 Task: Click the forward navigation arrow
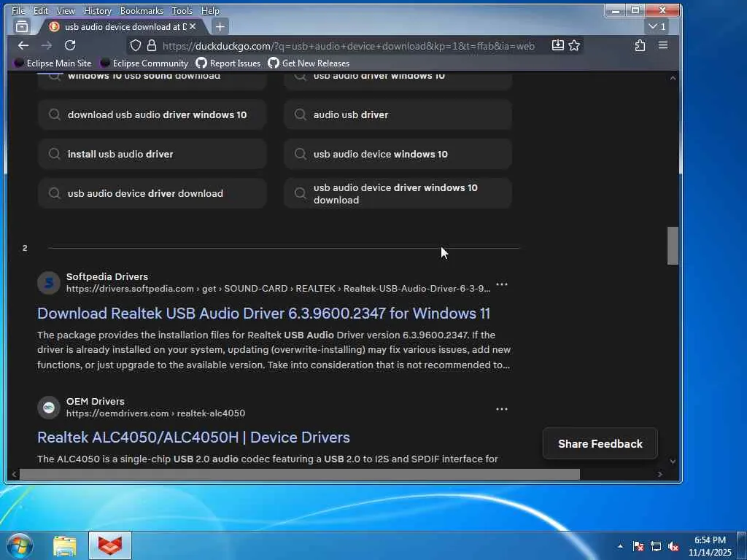point(46,45)
